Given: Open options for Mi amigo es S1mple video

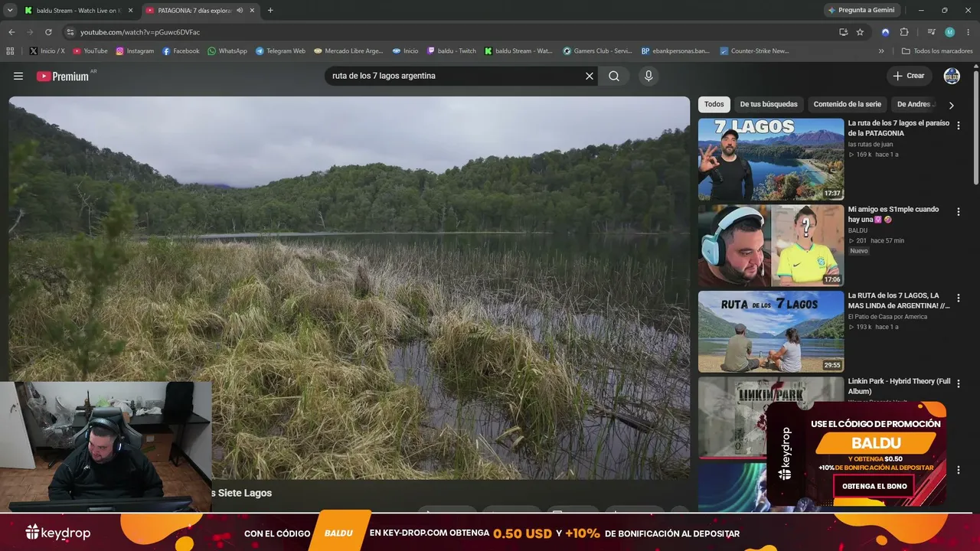Looking at the screenshot, I should 959,212.
